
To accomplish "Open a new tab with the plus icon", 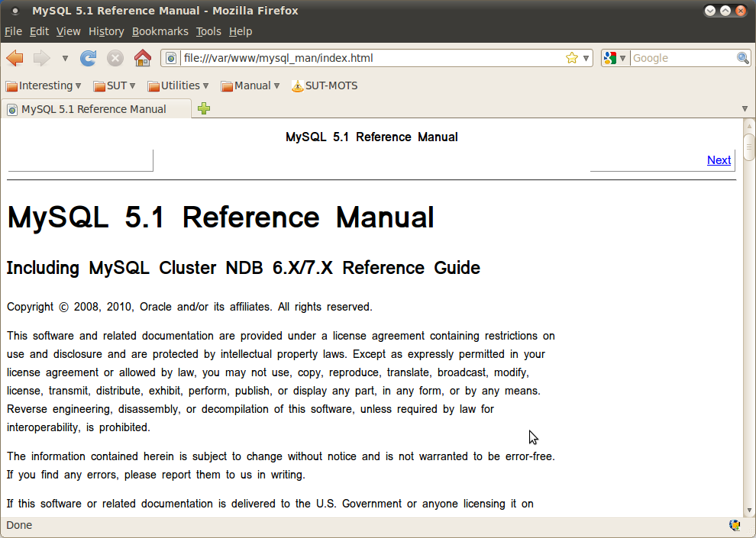I will tap(204, 108).
